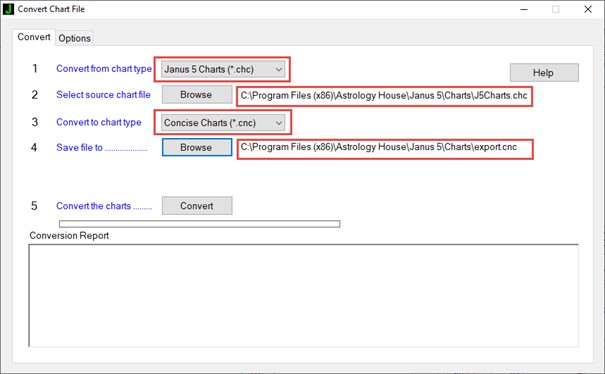605x374 pixels.
Task: Click the 'Convert to chart type' label
Action: pyautogui.click(x=99, y=122)
